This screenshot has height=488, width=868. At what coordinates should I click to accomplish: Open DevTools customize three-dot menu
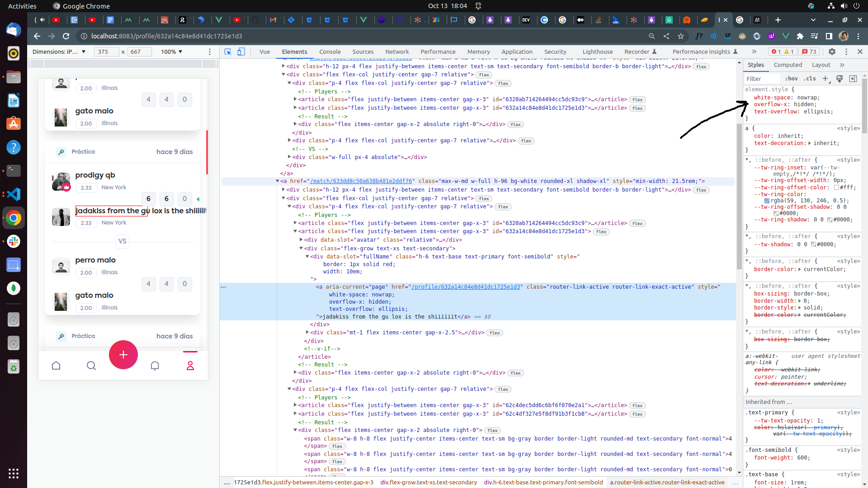click(846, 52)
